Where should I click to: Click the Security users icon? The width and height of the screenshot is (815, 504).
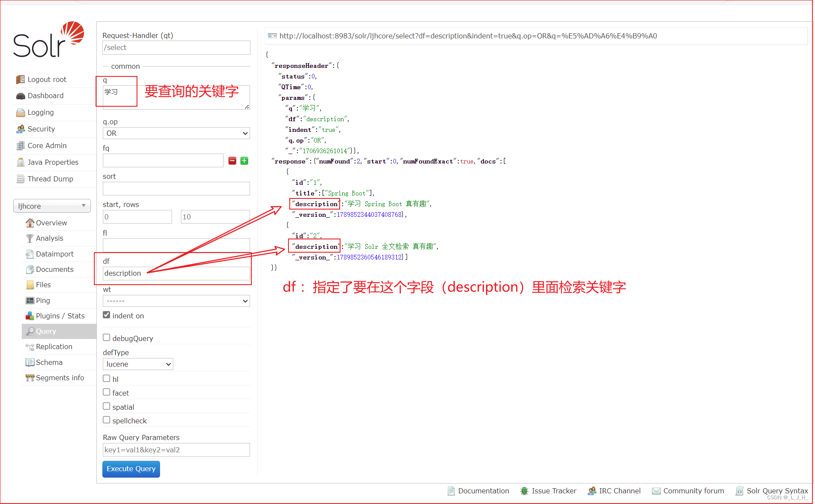pyautogui.click(x=20, y=129)
